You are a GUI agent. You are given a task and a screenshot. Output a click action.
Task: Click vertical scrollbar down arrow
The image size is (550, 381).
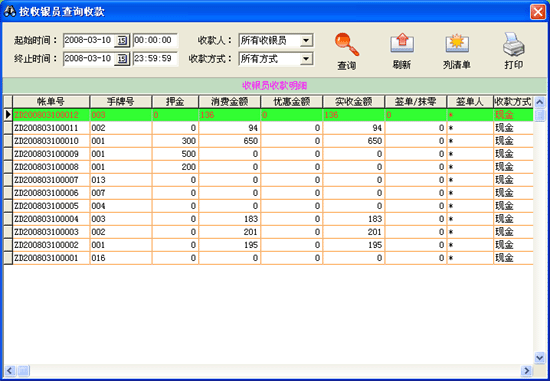pos(539,357)
